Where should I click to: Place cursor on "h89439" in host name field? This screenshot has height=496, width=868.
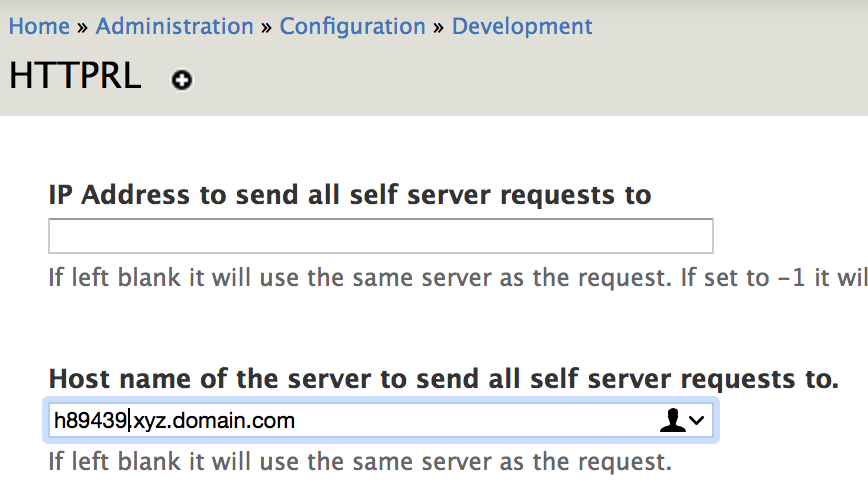point(90,421)
